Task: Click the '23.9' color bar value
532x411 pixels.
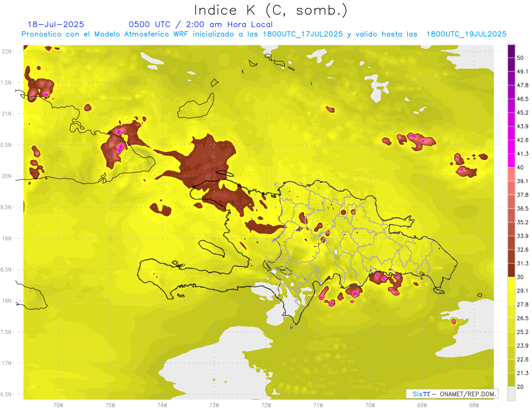Action: coord(522,346)
